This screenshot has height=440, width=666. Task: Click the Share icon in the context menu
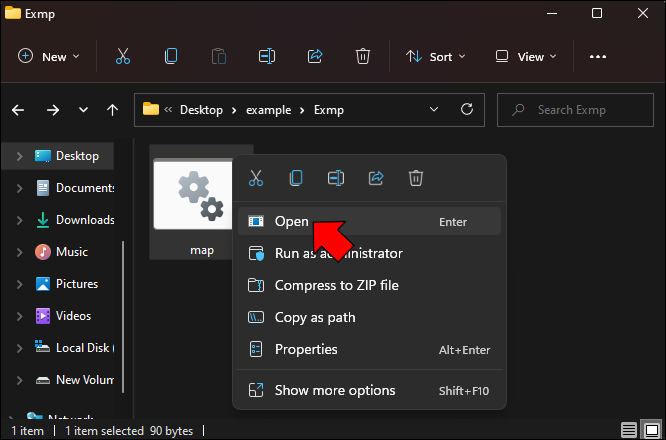click(376, 178)
